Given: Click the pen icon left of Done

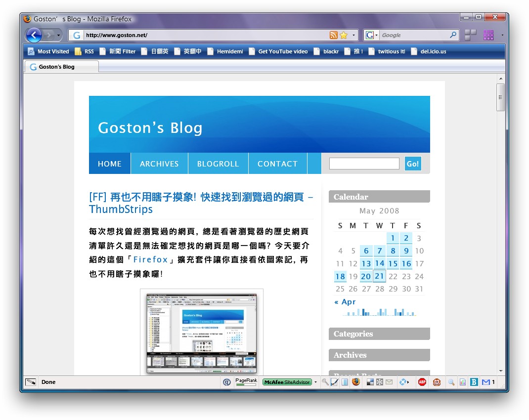Looking at the screenshot, I should pos(31,382).
